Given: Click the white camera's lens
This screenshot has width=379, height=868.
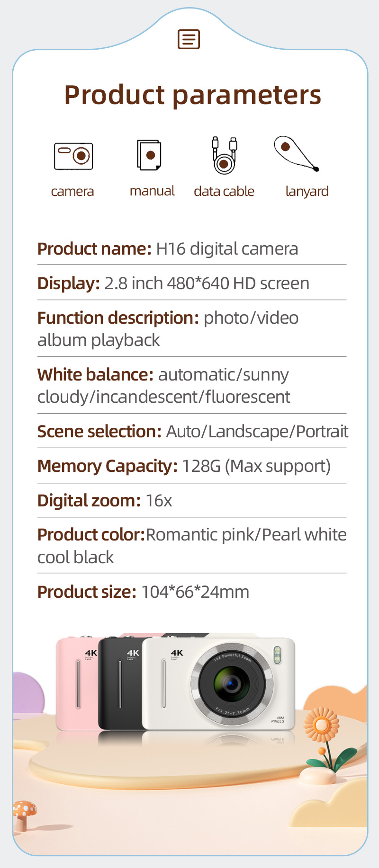Looking at the screenshot, I should (x=232, y=684).
